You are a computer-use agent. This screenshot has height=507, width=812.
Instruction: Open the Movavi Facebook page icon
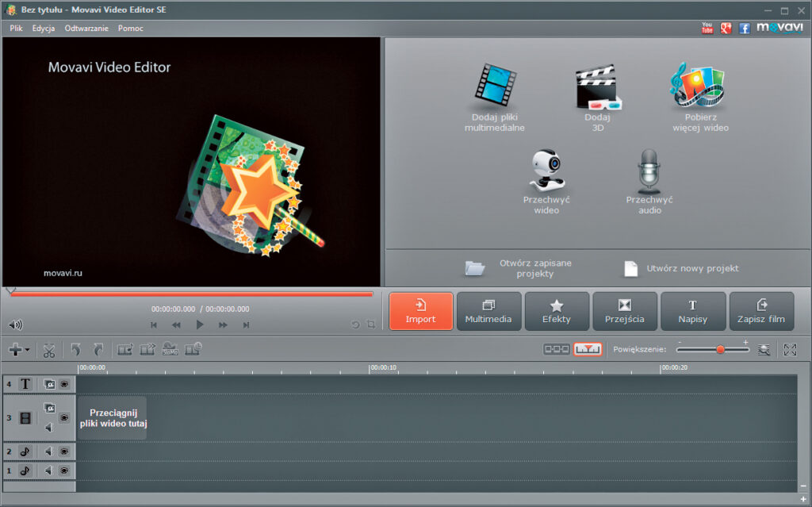[744, 28]
